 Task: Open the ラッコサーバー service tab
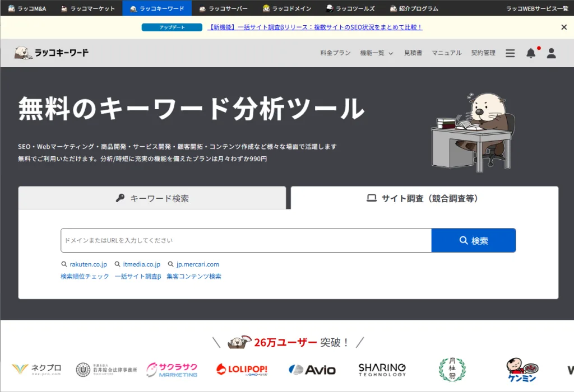click(x=223, y=8)
